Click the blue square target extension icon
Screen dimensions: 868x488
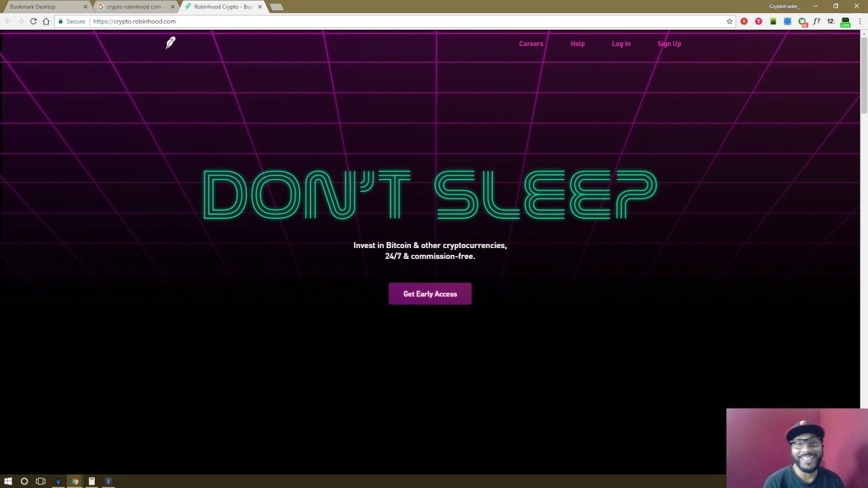pyautogui.click(x=787, y=22)
